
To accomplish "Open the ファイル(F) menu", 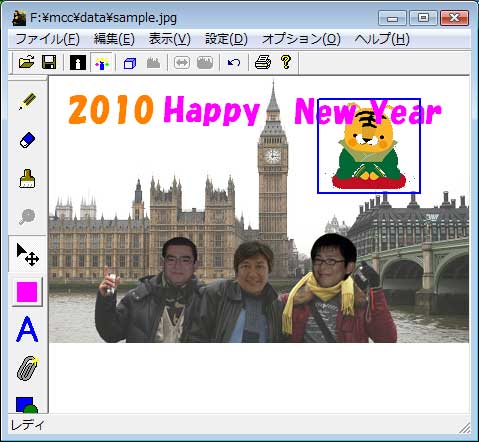I will point(48,39).
